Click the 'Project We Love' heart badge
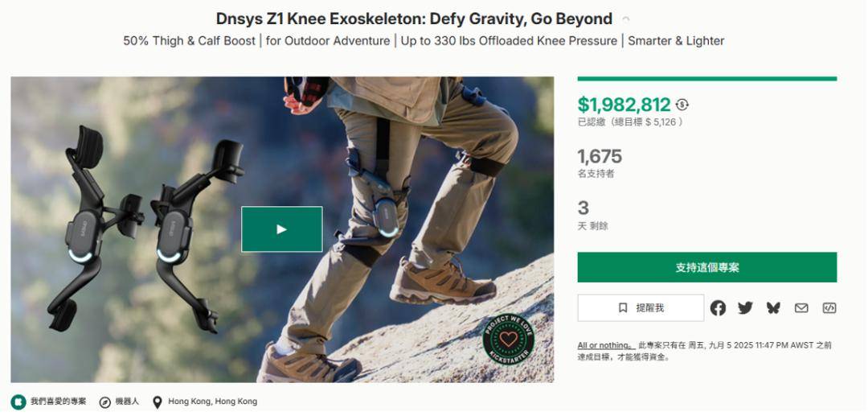Viewport: 868px width, 416px height. click(508, 340)
